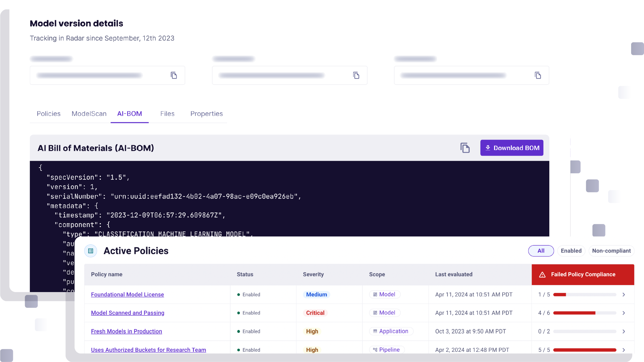This screenshot has height=362, width=644.
Task: Switch to the Enabled policies filter
Action: (x=571, y=251)
